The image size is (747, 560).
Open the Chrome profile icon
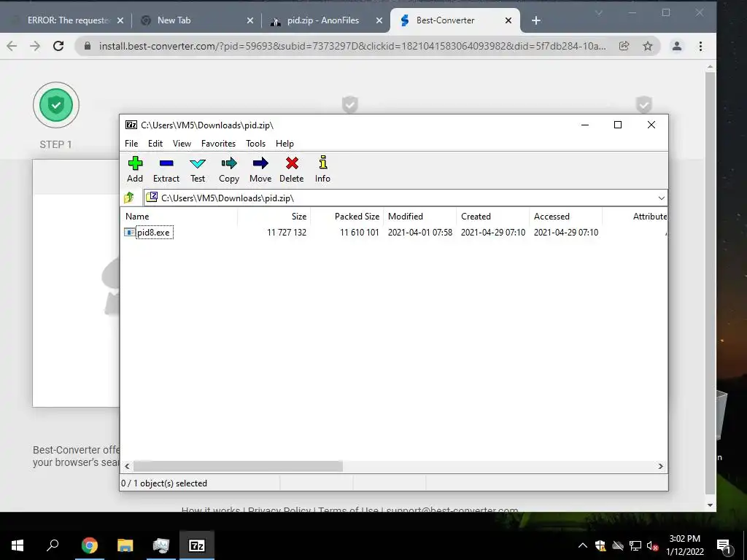click(x=676, y=46)
